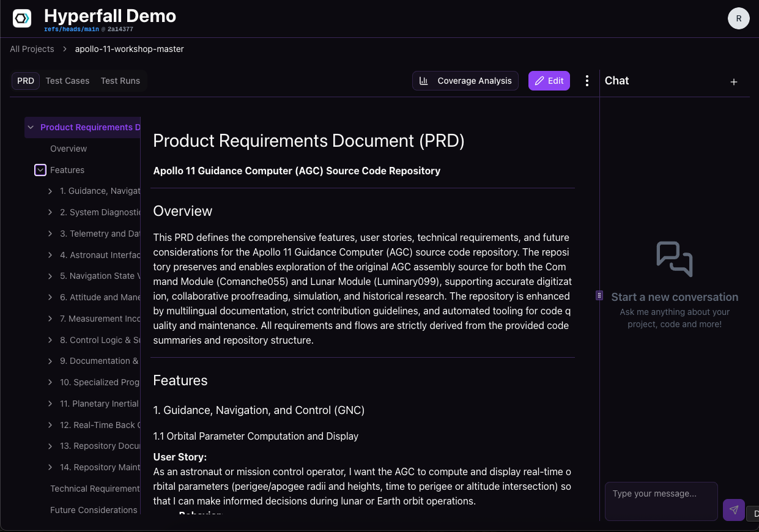
Task: Click 1.1 Orbital Parameter Computation and Display
Action: 256,437
